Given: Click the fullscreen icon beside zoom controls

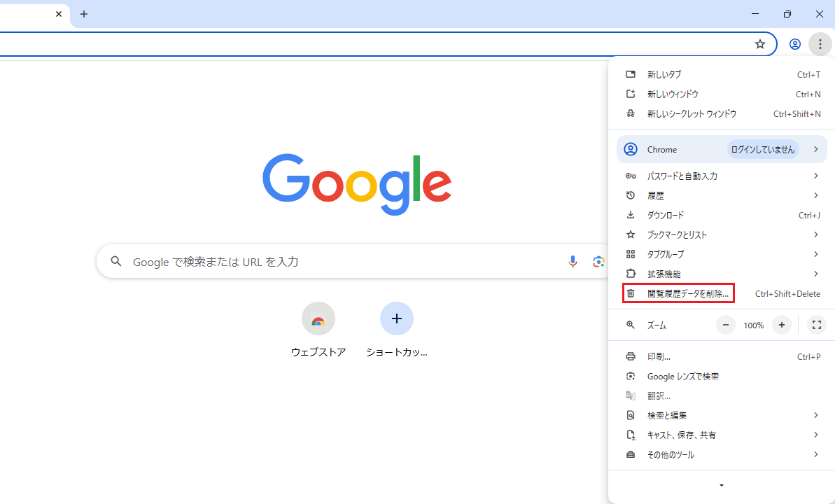Looking at the screenshot, I should 816,325.
